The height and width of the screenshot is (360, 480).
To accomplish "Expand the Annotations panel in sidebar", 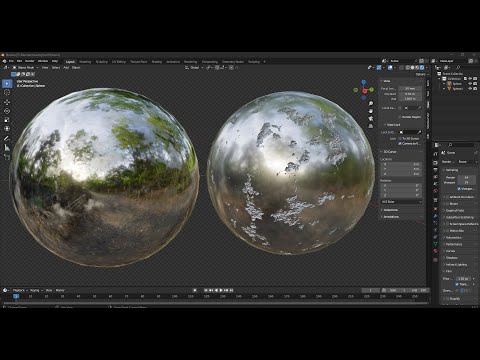I will pos(391,217).
